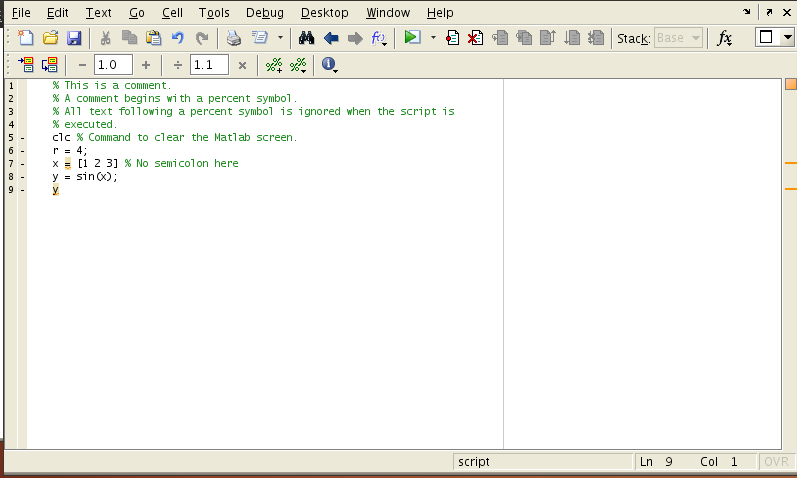Toggle the OVR overwrite mode indicator

coord(776,462)
